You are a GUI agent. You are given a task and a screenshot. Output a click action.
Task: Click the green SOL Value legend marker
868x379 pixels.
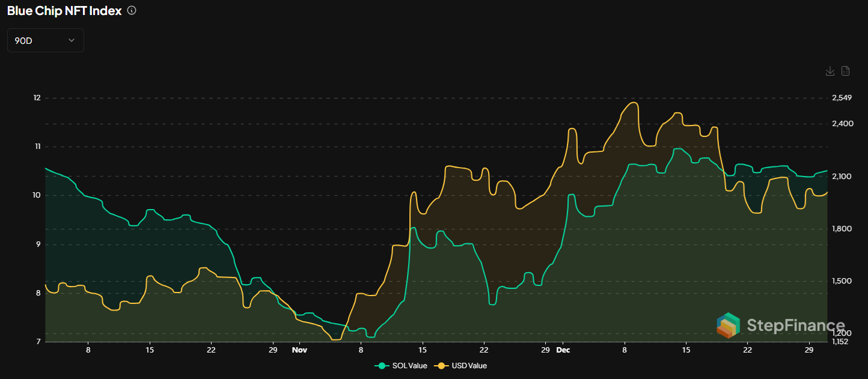click(x=382, y=365)
